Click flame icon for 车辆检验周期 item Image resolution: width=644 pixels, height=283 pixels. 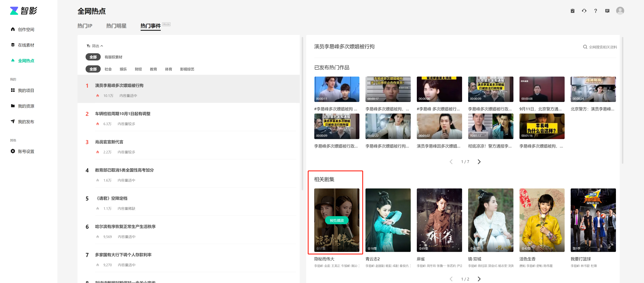click(x=97, y=124)
